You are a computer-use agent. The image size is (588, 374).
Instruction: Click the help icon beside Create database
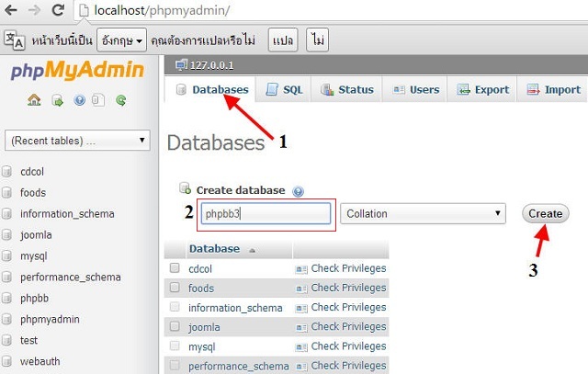[x=298, y=192]
